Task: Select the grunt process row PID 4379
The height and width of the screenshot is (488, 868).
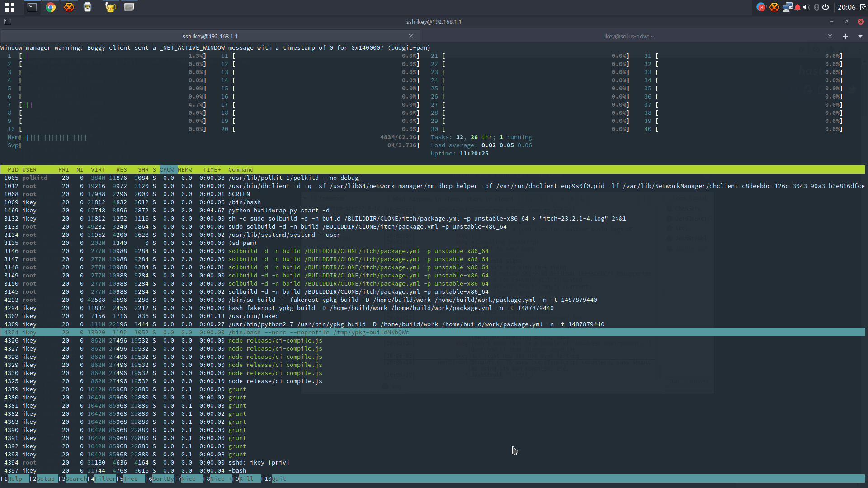Action: (432, 389)
